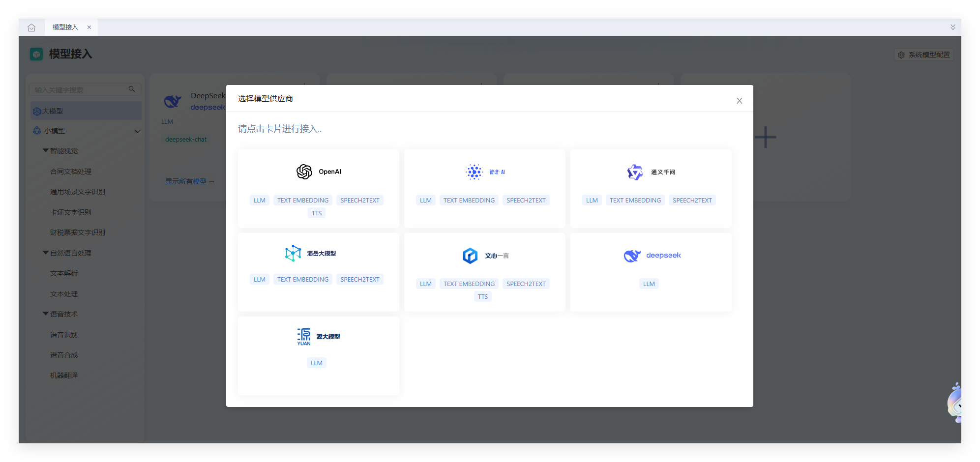Open 文本解析 in the sidebar

coord(64,273)
